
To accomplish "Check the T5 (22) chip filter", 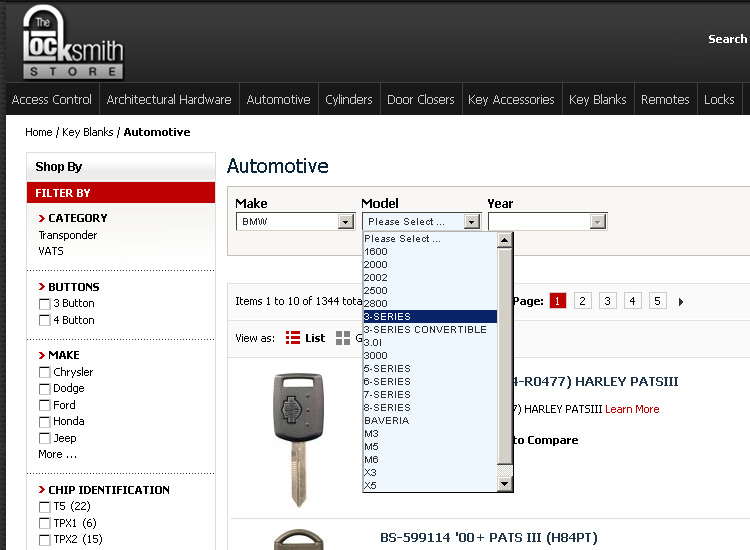I will click(x=44, y=507).
